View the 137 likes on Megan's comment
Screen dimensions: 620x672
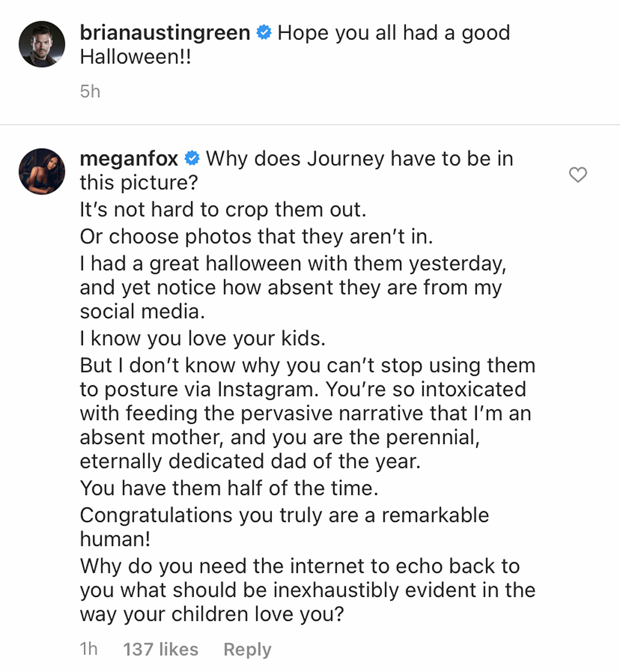[160, 649]
